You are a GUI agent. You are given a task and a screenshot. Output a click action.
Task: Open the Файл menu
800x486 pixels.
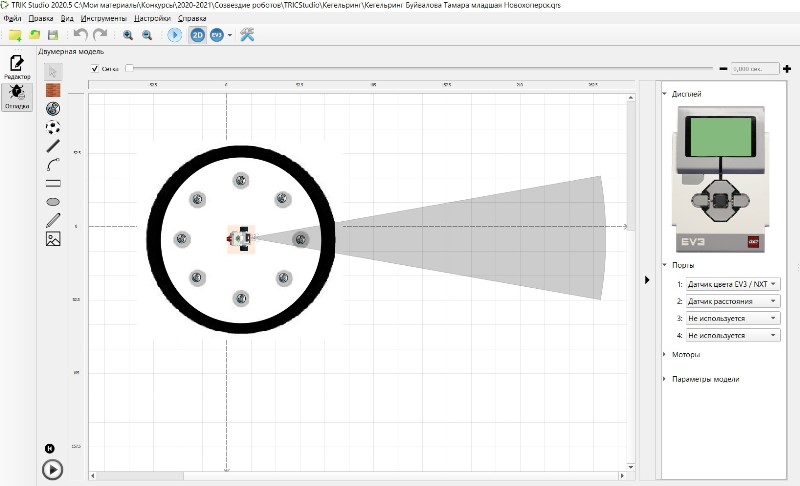(x=13, y=18)
